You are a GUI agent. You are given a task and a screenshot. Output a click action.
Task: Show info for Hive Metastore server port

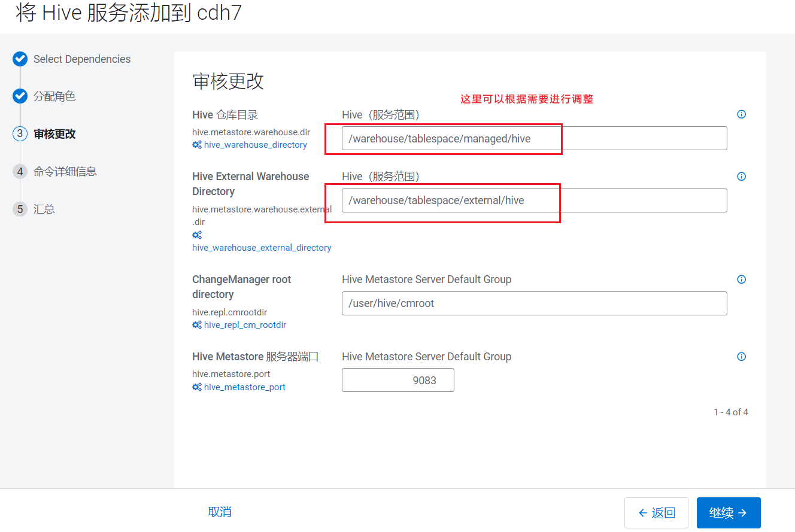coord(741,357)
